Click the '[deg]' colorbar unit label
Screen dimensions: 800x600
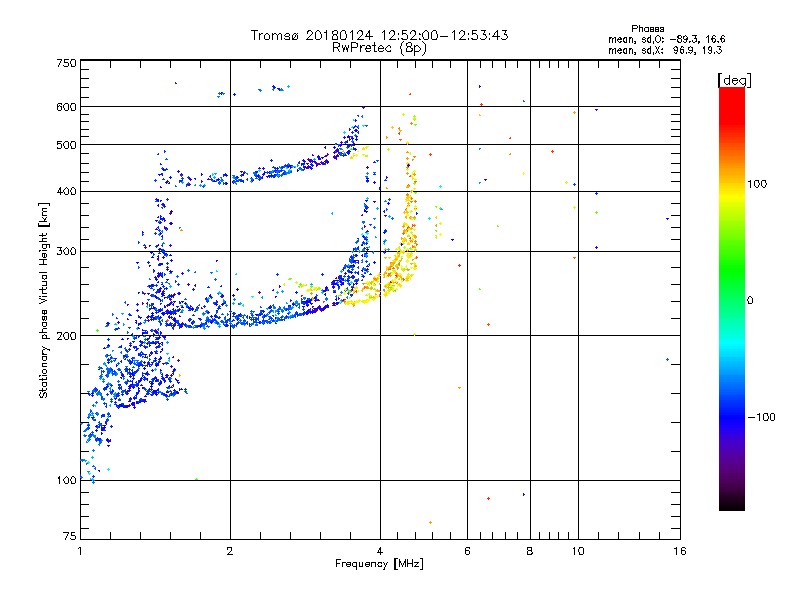click(734, 80)
